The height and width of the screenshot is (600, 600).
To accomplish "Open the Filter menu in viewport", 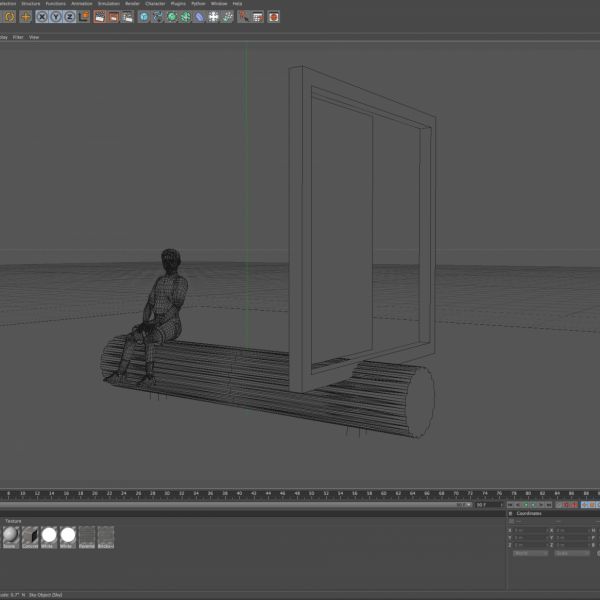I will (17, 37).
